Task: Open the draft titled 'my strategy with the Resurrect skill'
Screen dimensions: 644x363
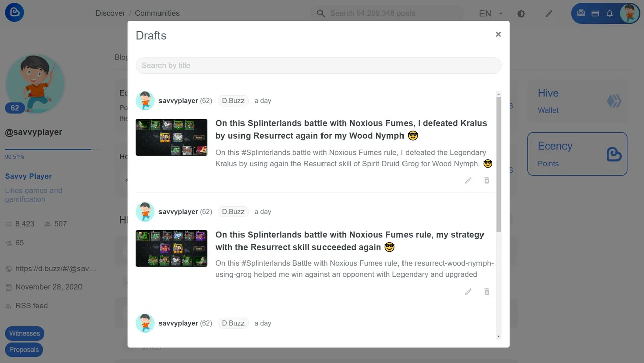Action: tap(350, 241)
